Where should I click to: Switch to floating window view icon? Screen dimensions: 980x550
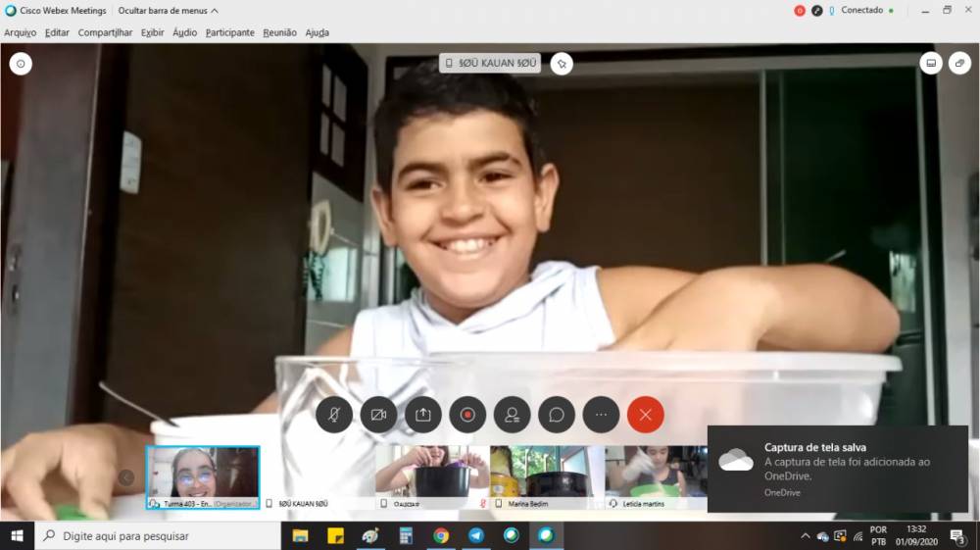960,64
